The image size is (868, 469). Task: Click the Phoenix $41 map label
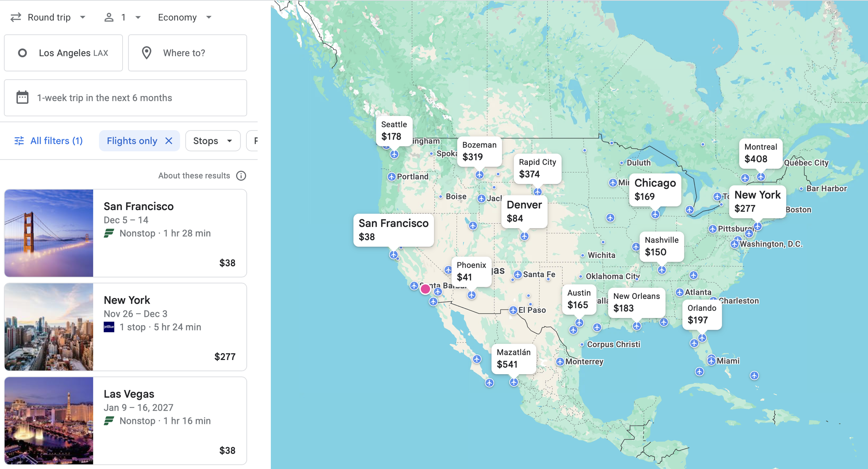(471, 271)
